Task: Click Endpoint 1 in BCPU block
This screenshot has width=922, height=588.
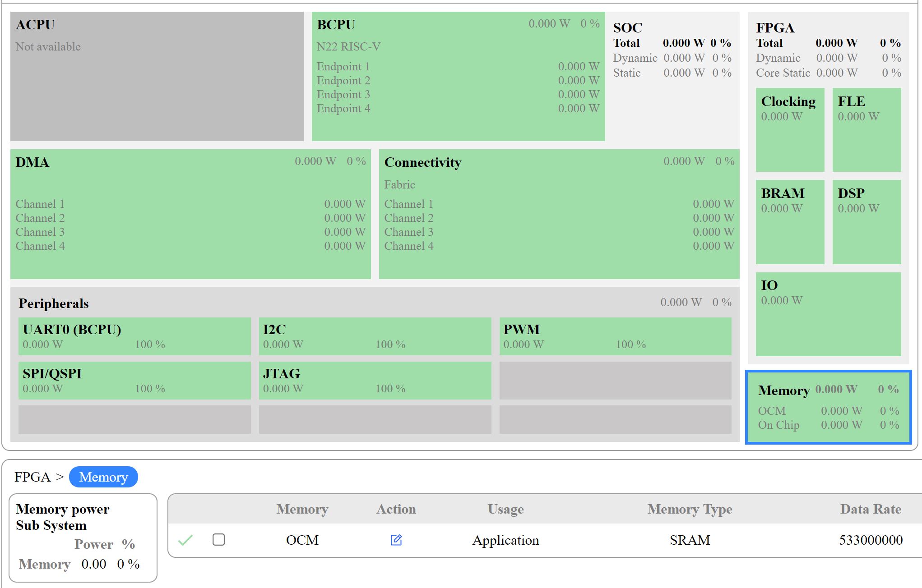Action: click(x=458, y=67)
